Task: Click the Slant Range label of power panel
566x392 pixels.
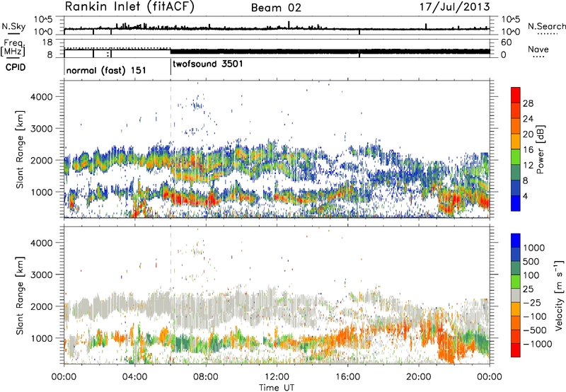Action: point(20,149)
